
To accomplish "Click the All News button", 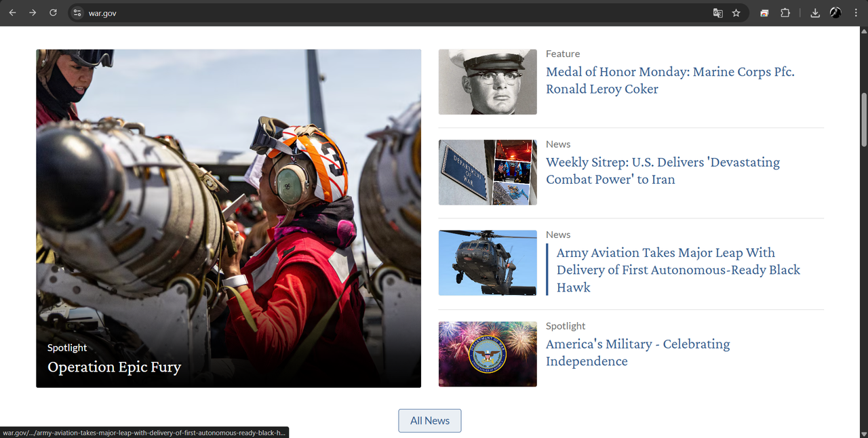I will tap(430, 420).
